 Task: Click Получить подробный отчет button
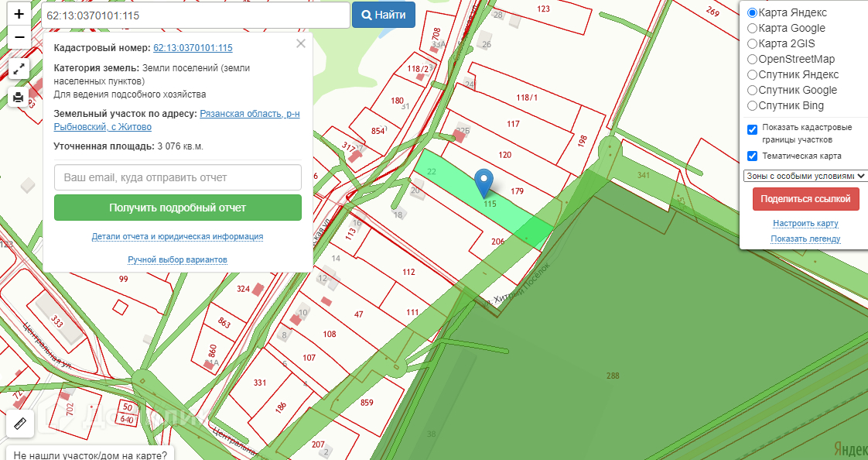click(178, 208)
